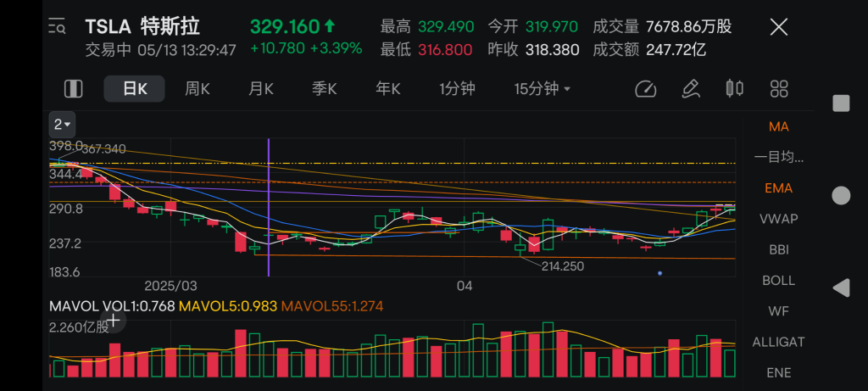Screen dimensions: 868x391
Task: Switch to the 1分钟 chart tab
Action: [457, 88]
